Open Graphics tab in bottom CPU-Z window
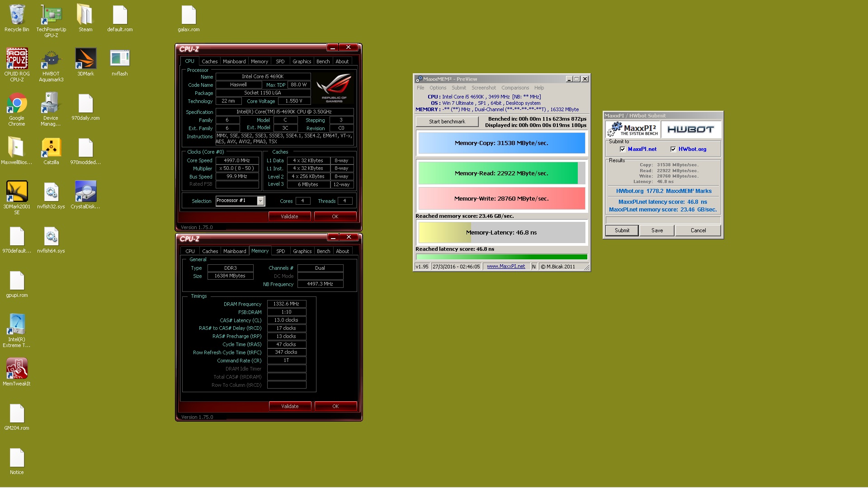This screenshot has height=488, width=868. [x=302, y=251]
